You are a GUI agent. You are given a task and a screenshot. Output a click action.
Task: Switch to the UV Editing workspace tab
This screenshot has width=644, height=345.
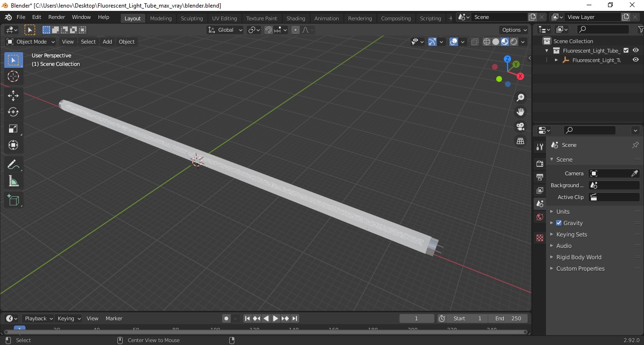coord(224,18)
